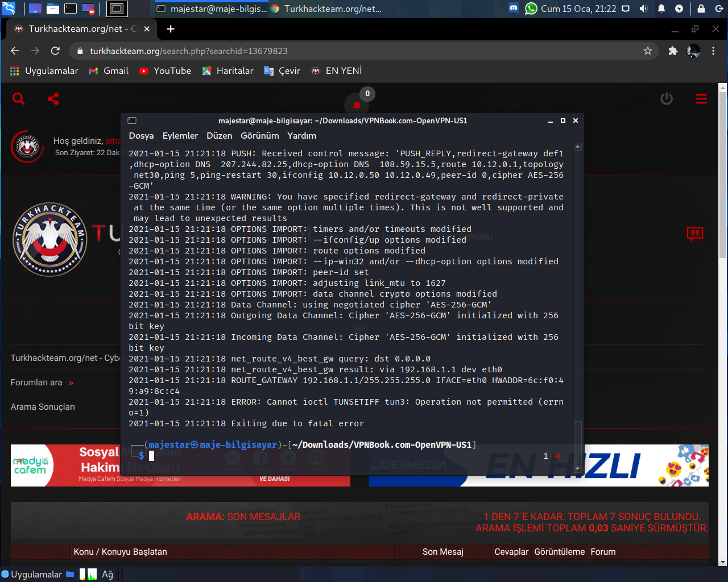Click the red search icon on forum
Screen dimensions: 728x582
(19, 99)
